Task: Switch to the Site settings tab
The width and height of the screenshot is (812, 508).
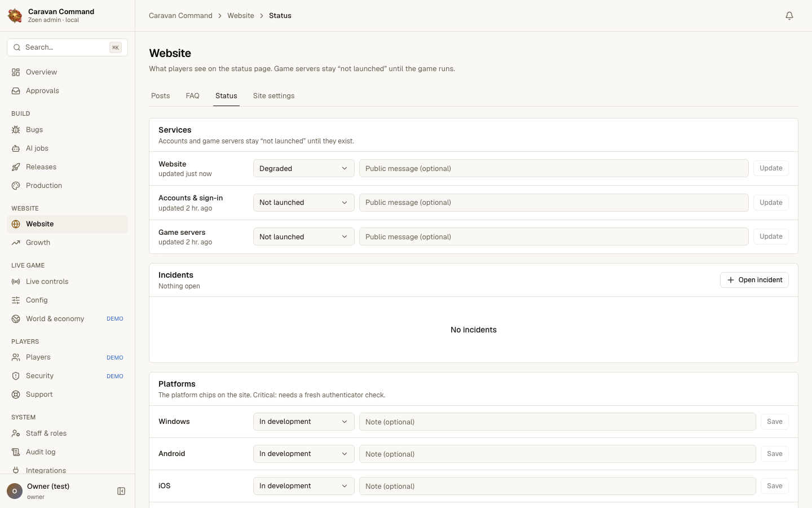Action: pos(274,96)
